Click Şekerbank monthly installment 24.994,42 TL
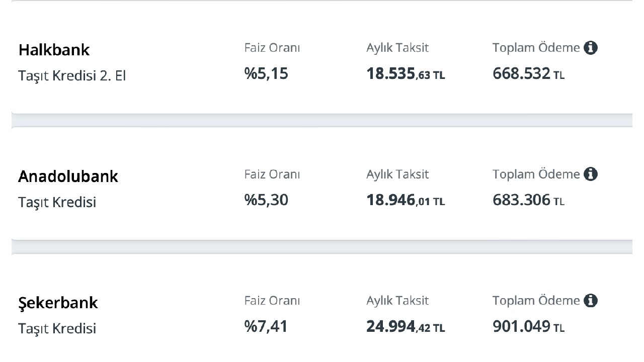Viewport: 644px width, 362px height. (406, 327)
